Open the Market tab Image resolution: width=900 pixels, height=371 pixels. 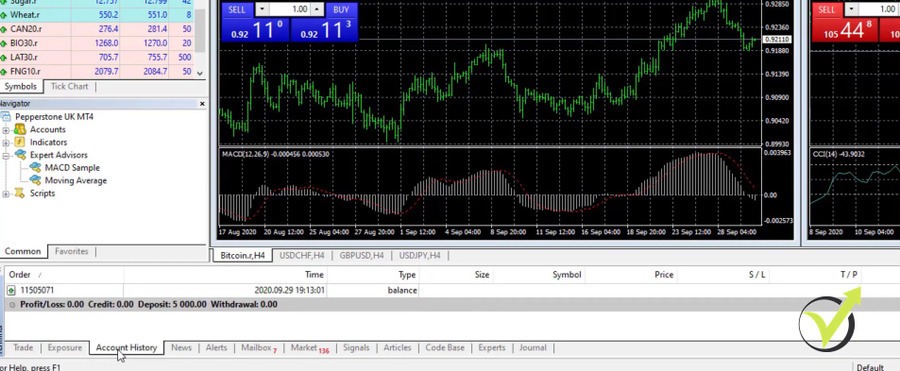click(x=309, y=347)
